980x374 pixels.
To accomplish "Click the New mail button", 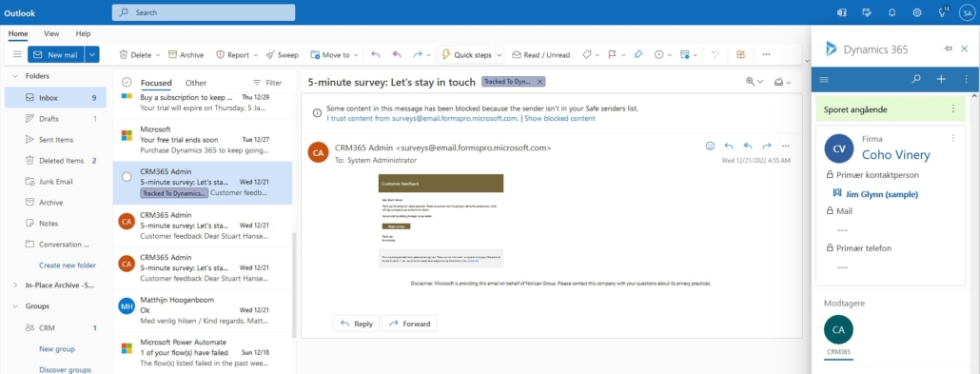I will click(x=56, y=54).
